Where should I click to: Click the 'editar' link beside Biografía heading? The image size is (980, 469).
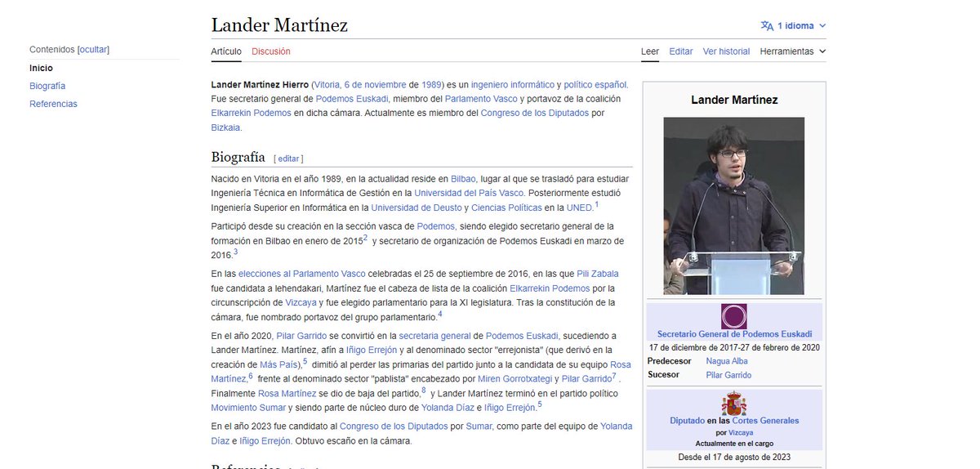(x=289, y=159)
